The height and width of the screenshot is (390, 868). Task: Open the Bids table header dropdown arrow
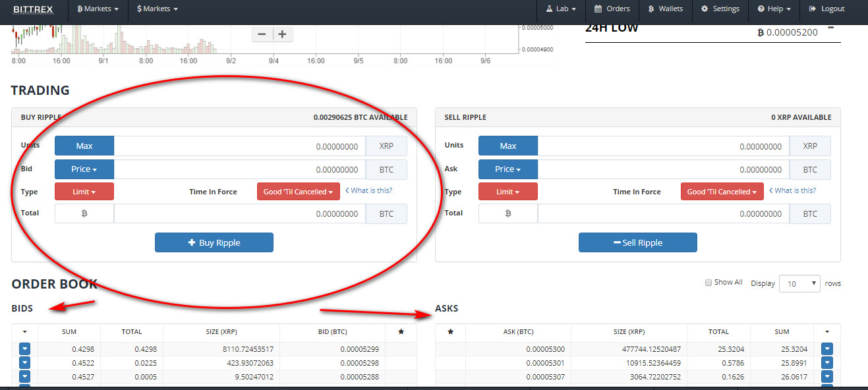25,332
